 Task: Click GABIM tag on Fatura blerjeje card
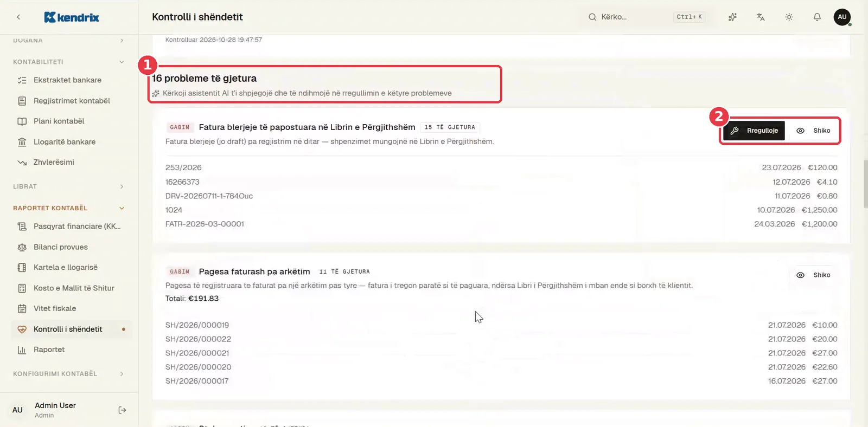coord(180,127)
